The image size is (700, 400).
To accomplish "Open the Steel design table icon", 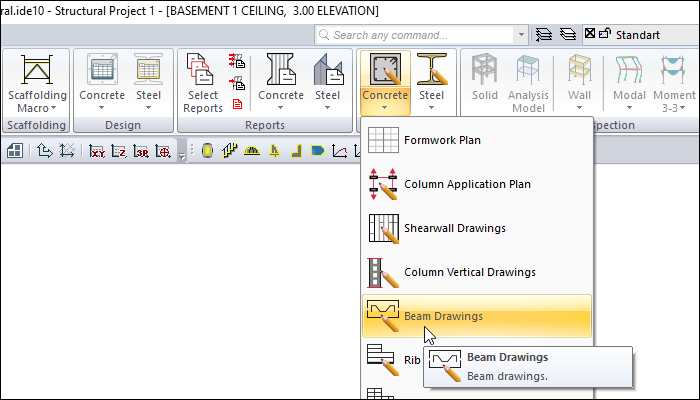I will (x=148, y=70).
